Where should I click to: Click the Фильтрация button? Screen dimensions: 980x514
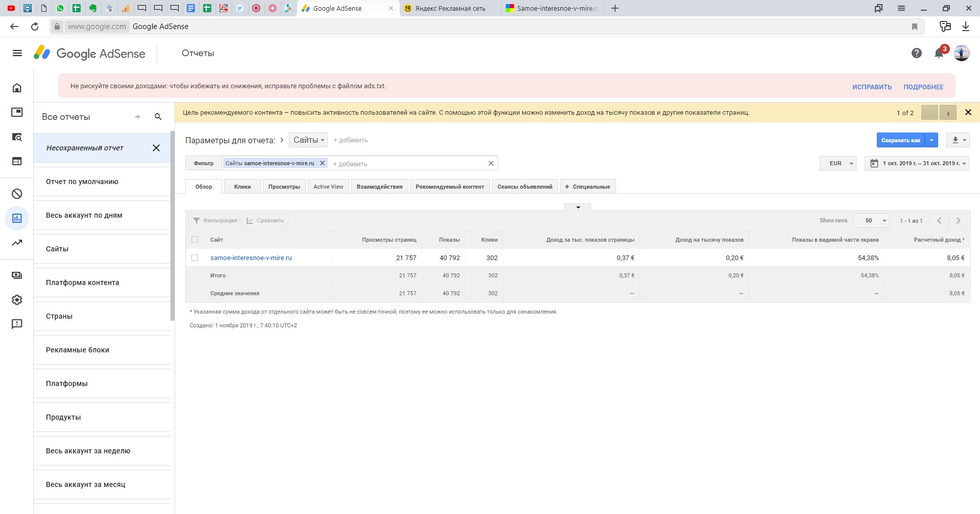[x=215, y=220]
